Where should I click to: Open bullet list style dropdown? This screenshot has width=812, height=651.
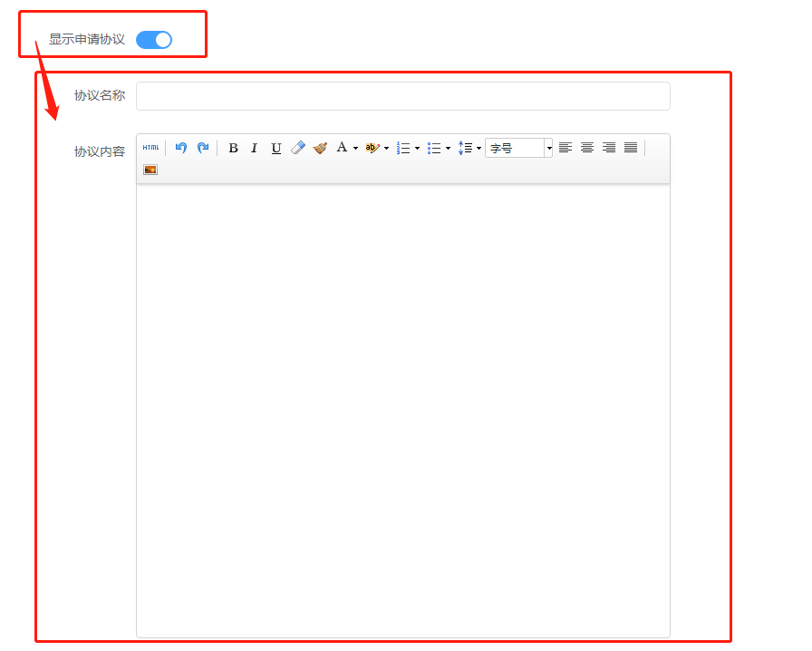(x=448, y=148)
